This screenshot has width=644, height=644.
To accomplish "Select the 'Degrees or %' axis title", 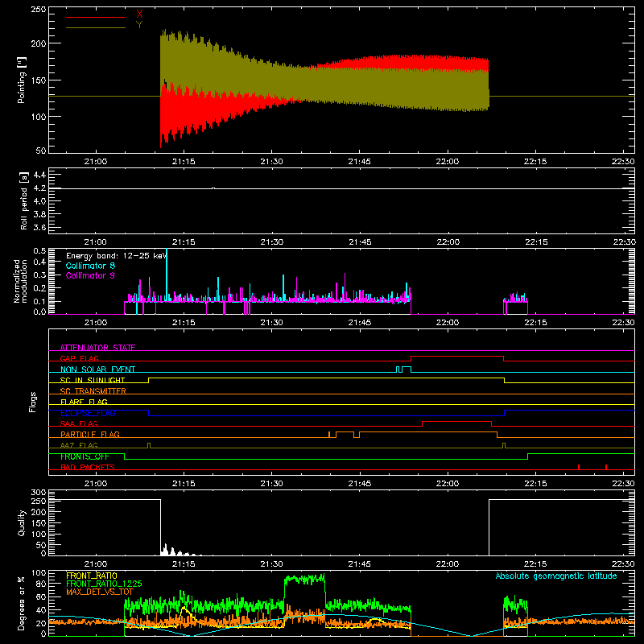I will [x=22, y=603].
